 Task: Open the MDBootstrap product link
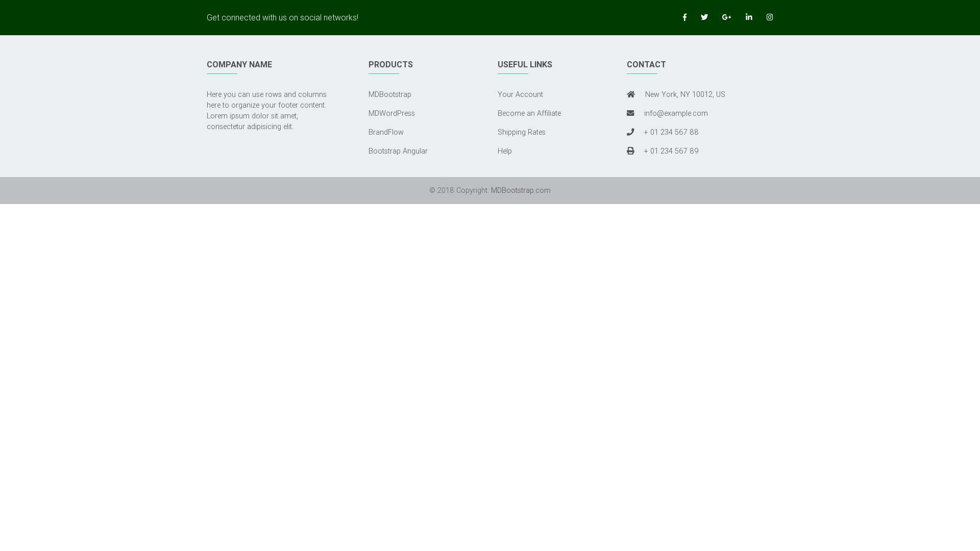pyautogui.click(x=390, y=94)
